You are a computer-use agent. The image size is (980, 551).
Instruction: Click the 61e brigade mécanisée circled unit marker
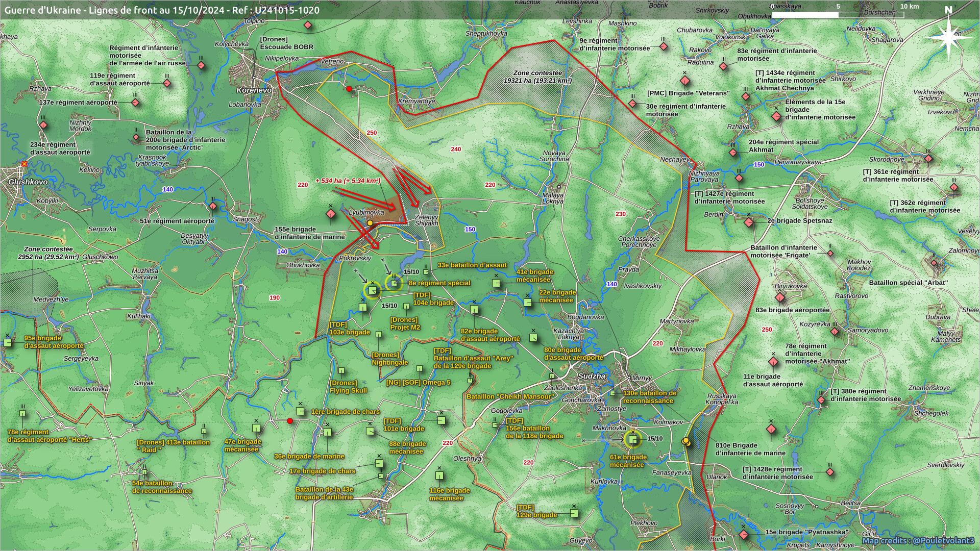(x=633, y=439)
